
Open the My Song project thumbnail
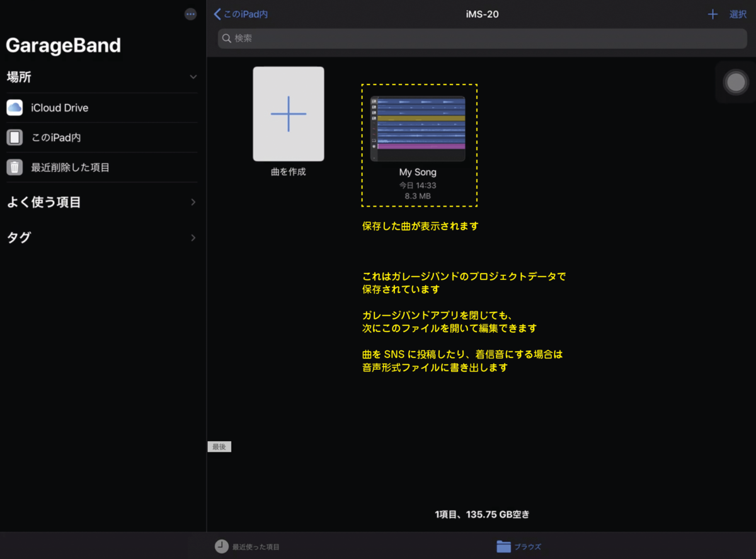[x=418, y=129]
